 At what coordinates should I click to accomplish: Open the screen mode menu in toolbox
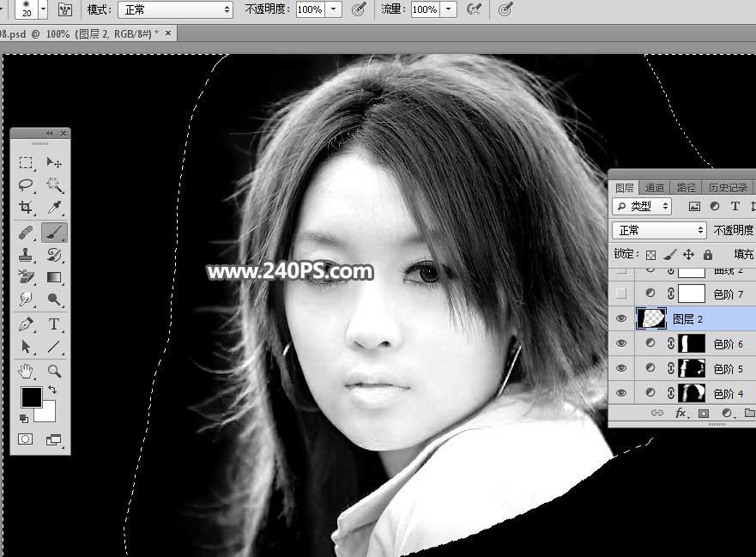(x=53, y=439)
